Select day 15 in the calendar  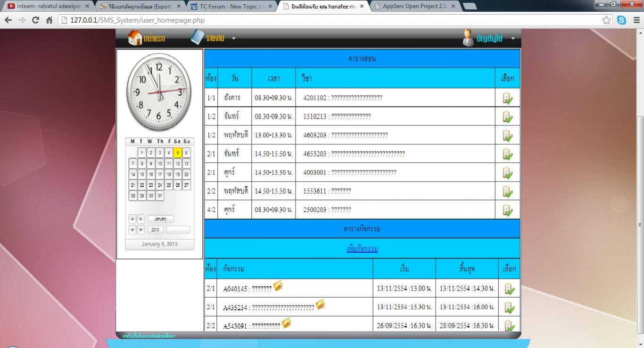tap(141, 174)
